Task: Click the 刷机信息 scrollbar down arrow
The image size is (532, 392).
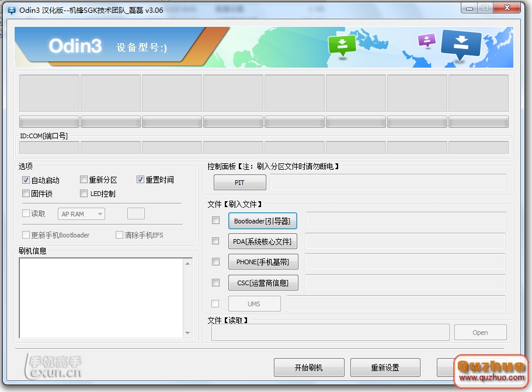Action: pos(187,333)
